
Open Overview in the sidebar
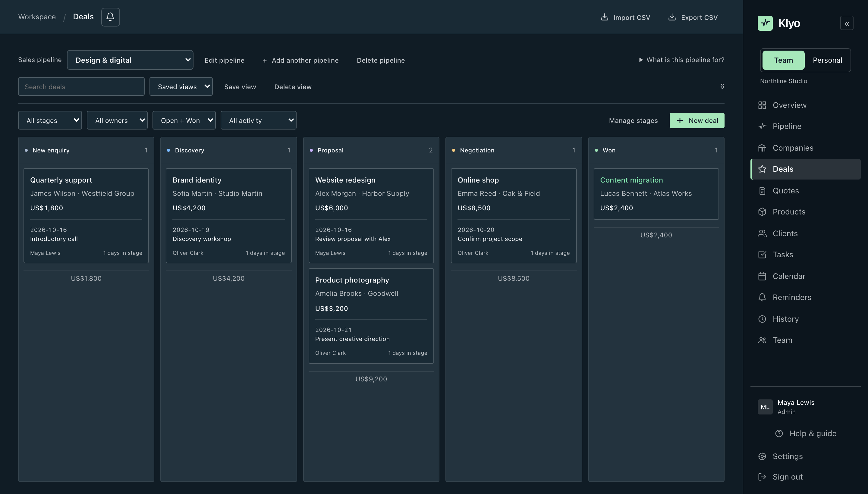pyautogui.click(x=805, y=105)
